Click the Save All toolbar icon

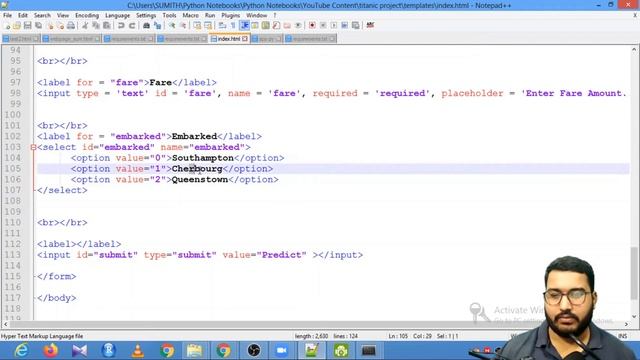[38, 26]
